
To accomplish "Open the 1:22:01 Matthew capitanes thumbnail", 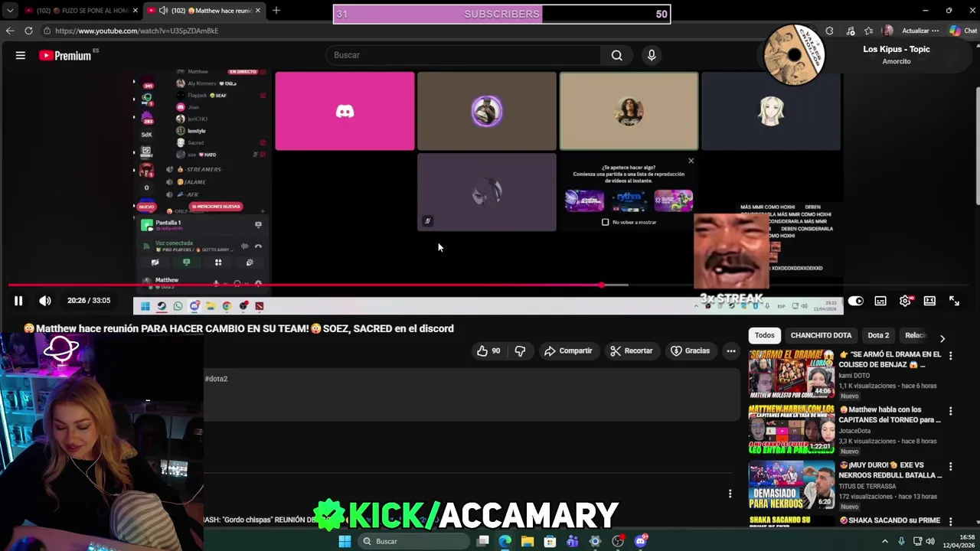I will point(792,429).
